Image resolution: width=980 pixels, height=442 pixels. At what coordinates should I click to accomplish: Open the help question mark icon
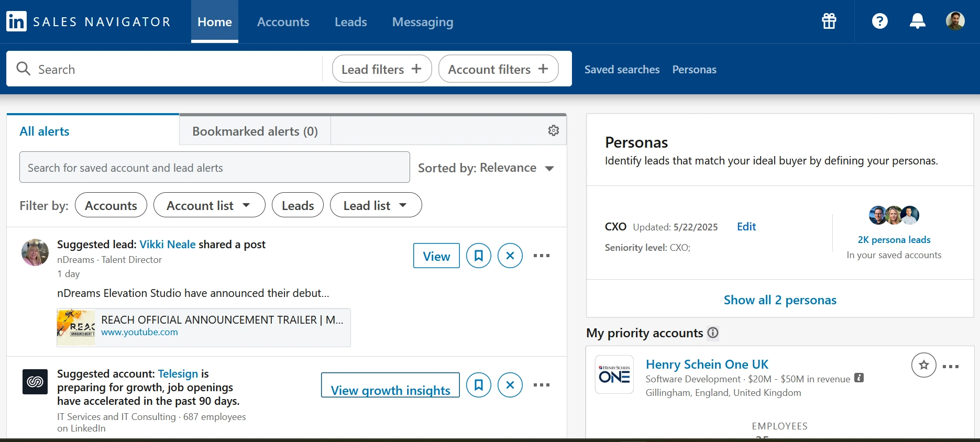(x=880, y=21)
